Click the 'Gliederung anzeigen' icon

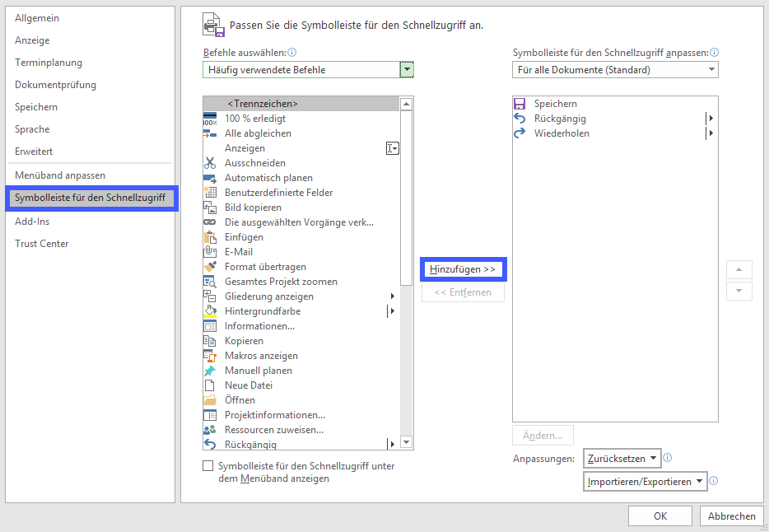210,296
